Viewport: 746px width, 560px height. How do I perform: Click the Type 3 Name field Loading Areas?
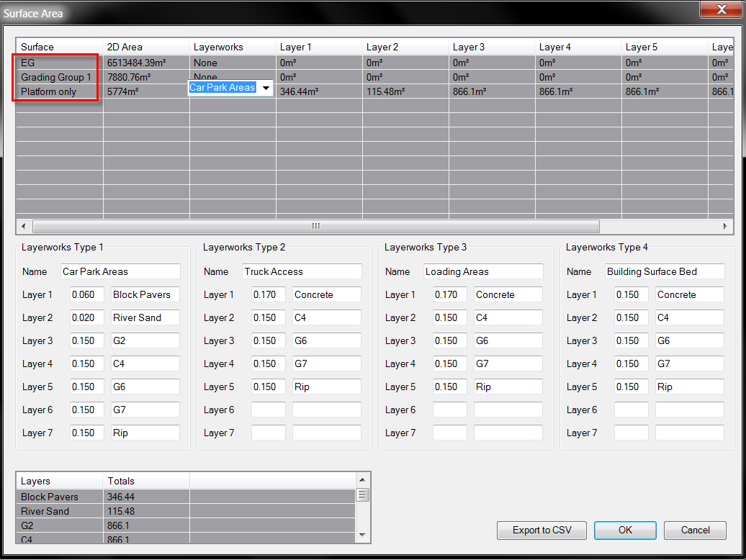pos(483,271)
